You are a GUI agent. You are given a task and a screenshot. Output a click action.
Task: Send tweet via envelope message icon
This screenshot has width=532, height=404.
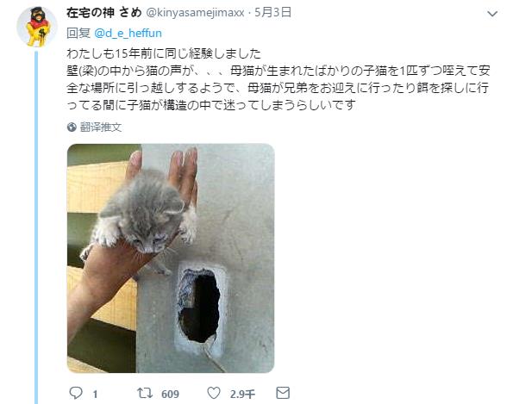click(283, 393)
